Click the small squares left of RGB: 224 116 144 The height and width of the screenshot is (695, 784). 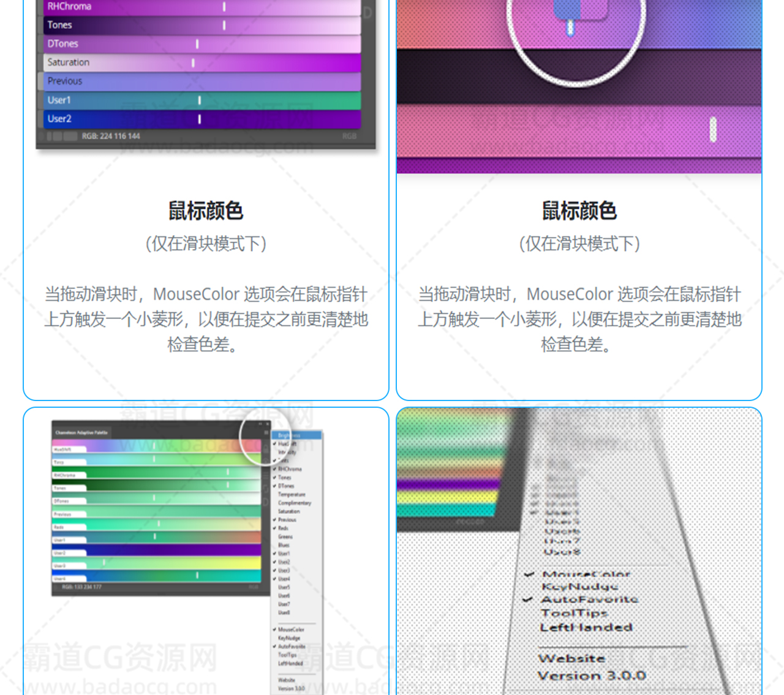(62, 136)
